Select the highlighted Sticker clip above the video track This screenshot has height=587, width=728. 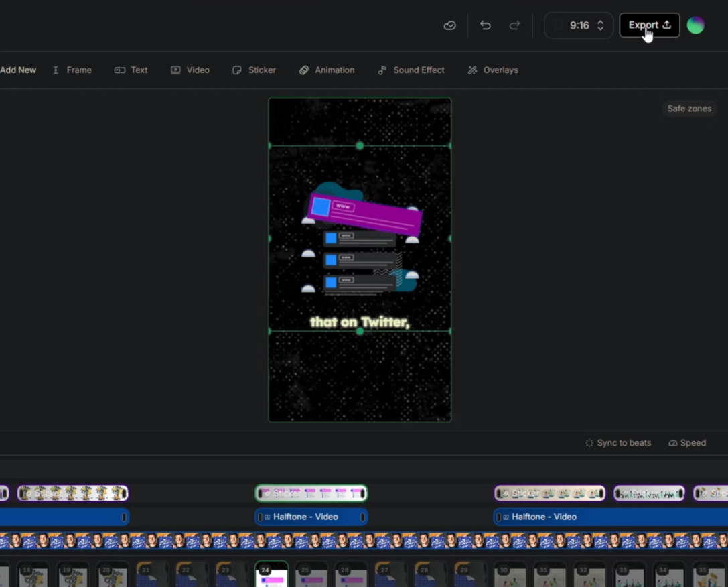tap(311, 493)
